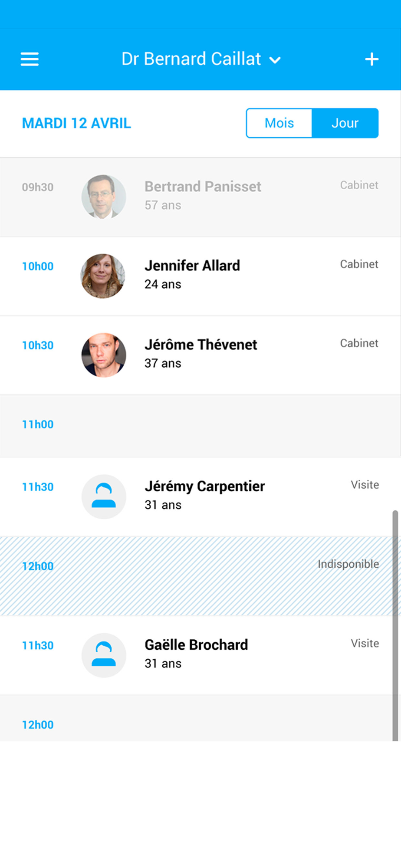The height and width of the screenshot is (868, 401).
Task: Open Bertrand Panisset's profile photo
Action: 104,197
